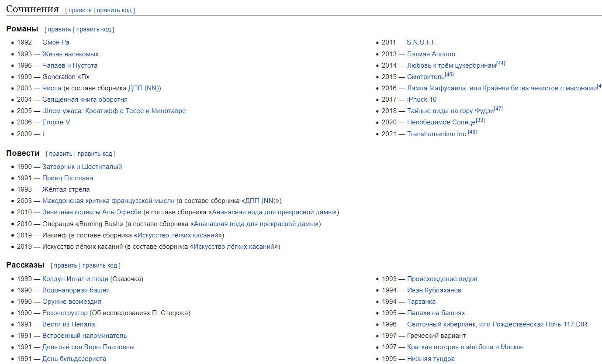Click «править код» next to Рассказы heading
This screenshot has width=602, height=364.
click(x=100, y=265)
